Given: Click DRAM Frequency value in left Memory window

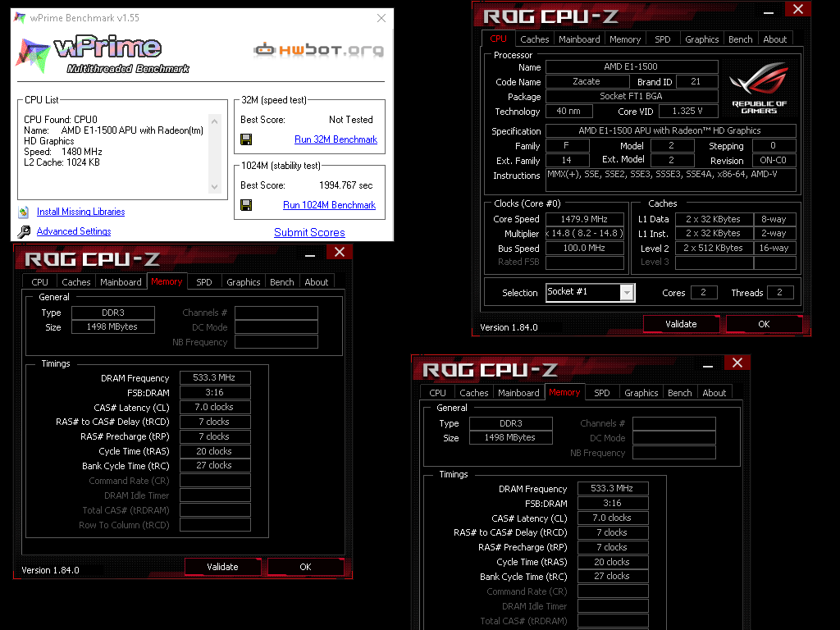Looking at the screenshot, I should coord(215,377).
